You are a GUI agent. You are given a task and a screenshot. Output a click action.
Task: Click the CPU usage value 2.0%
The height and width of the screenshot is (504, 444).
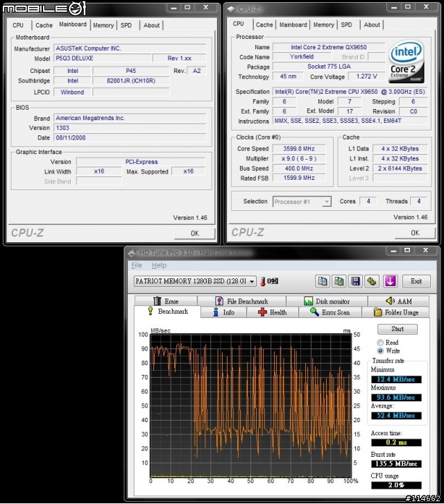point(396,485)
